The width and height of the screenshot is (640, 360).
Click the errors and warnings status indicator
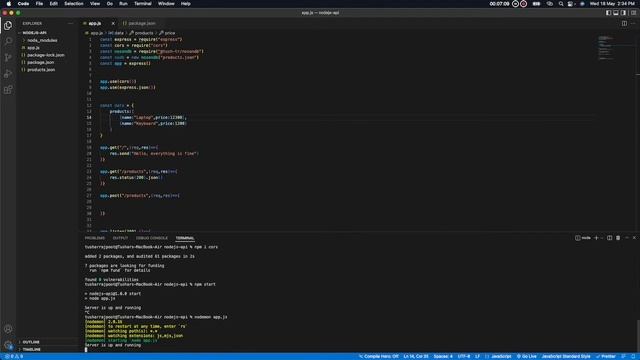pos(14,356)
